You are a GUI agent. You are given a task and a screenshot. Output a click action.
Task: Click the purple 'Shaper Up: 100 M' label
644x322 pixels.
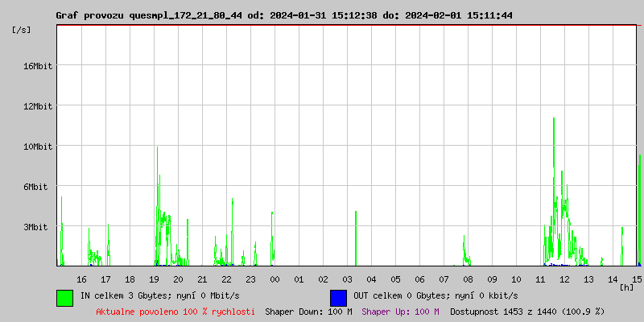(400, 311)
